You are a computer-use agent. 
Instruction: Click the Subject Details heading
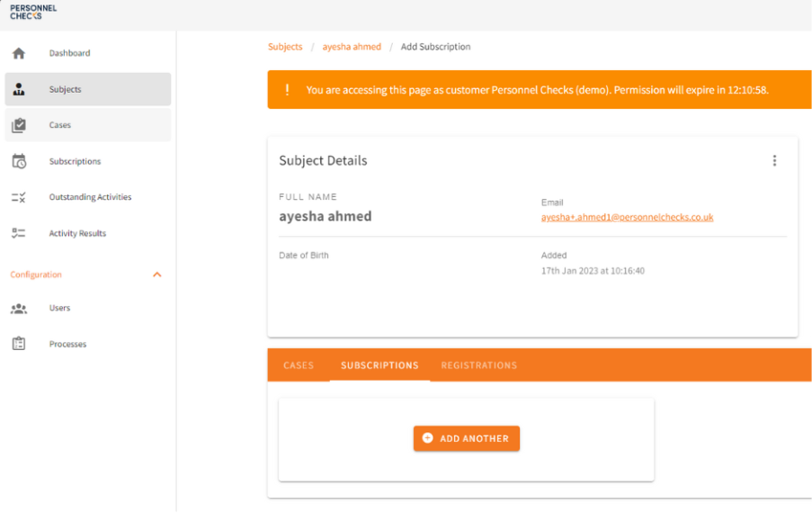(323, 160)
